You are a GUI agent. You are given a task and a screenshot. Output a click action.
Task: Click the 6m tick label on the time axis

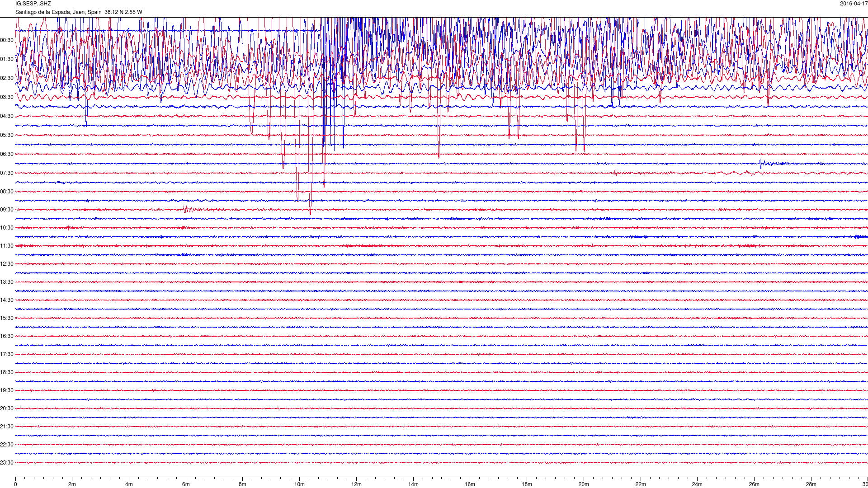pyautogui.click(x=186, y=484)
